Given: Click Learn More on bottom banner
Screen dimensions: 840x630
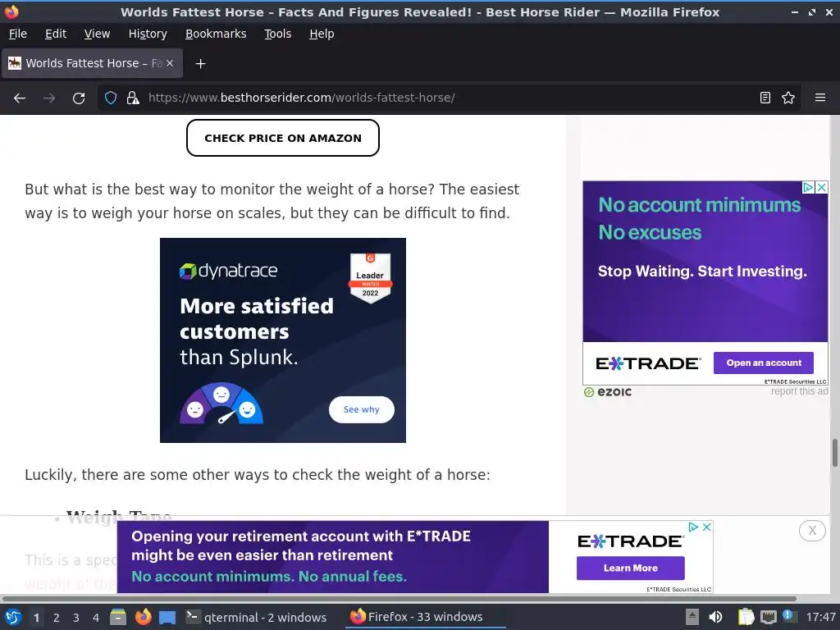Looking at the screenshot, I should (x=631, y=568).
